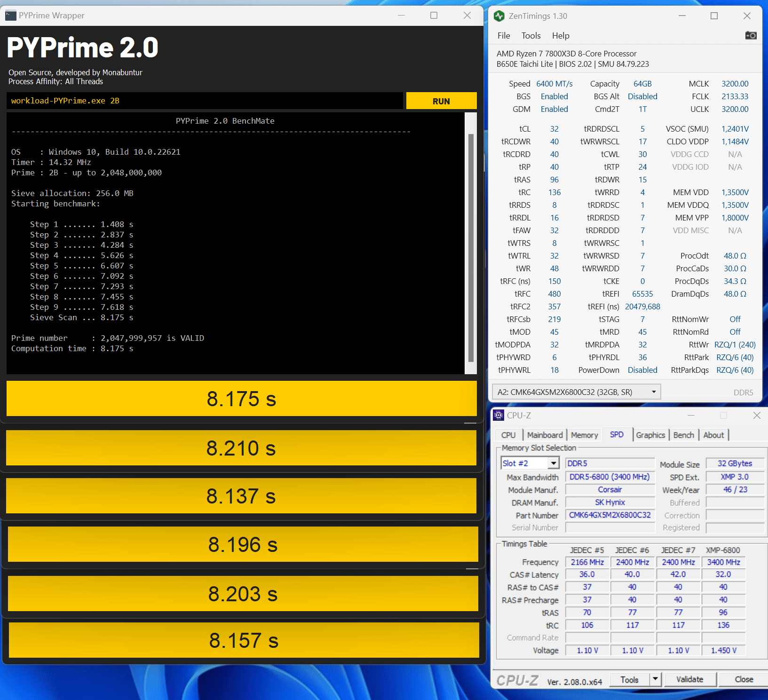This screenshot has height=700, width=768.
Task: Click the 8.210 s result bar
Action: 241,448
